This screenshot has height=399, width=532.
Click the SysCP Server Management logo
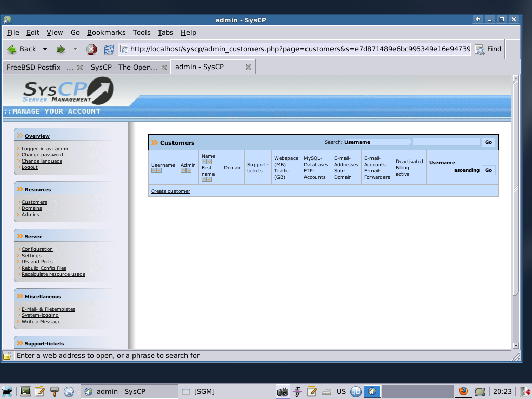tap(69, 91)
